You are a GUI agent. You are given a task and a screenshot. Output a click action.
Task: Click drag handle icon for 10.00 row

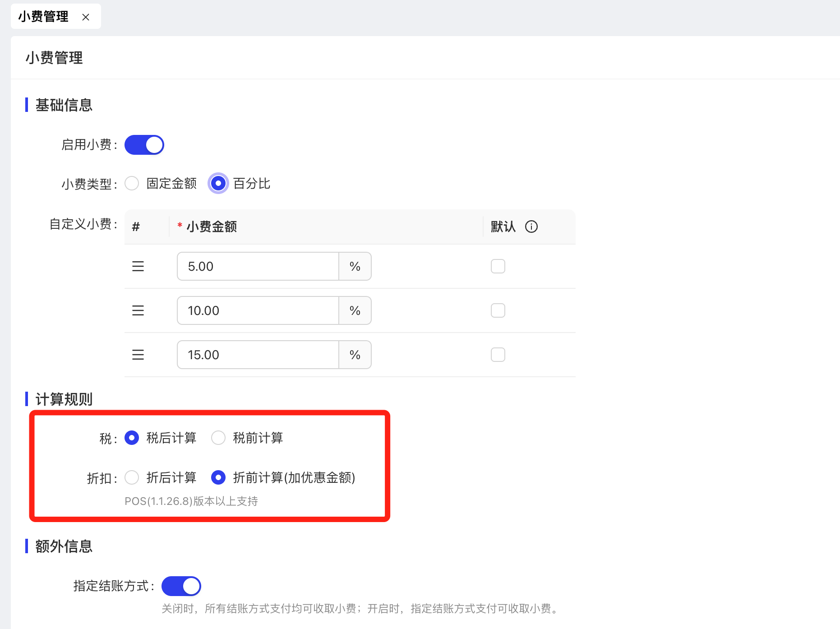[x=138, y=310]
